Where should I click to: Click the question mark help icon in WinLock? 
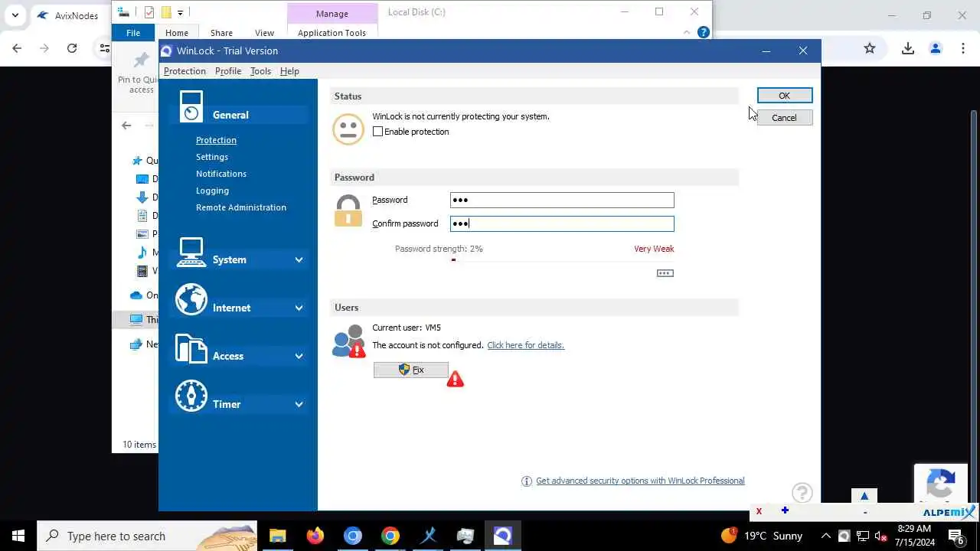point(802,493)
